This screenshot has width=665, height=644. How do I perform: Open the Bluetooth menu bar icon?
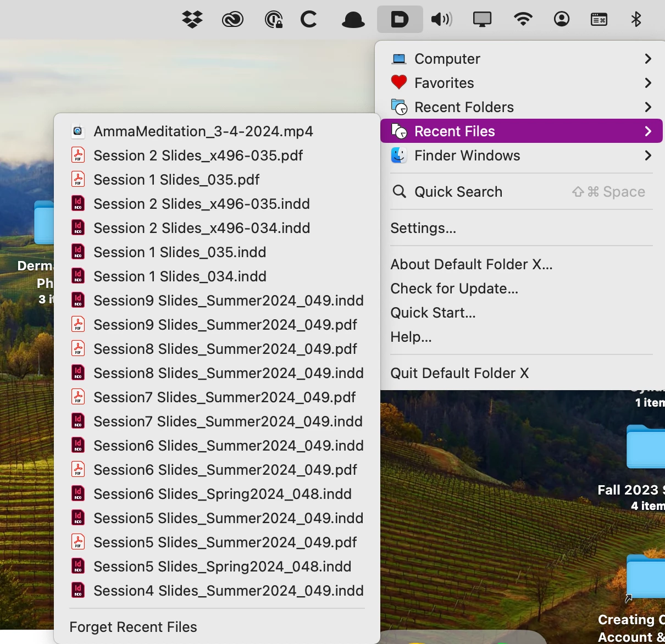coord(636,20)
